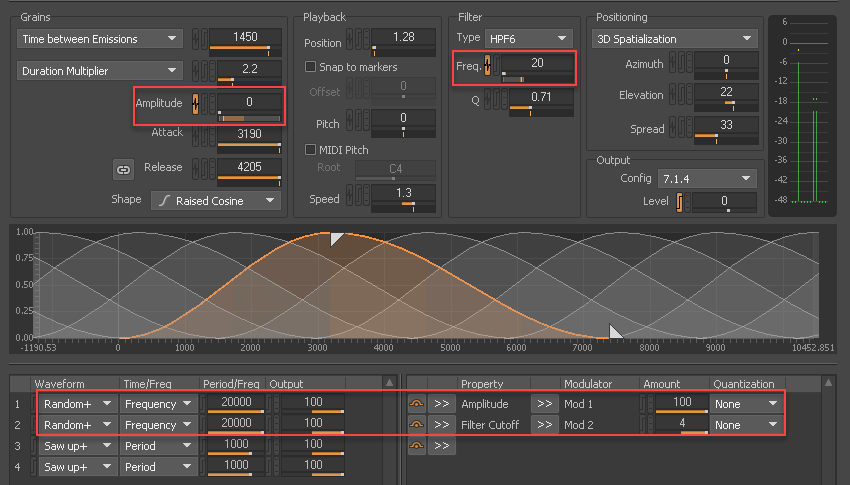Click the orange modulator icon next to Amplitude
Viewport: 850px width, 485px height.
195,103
